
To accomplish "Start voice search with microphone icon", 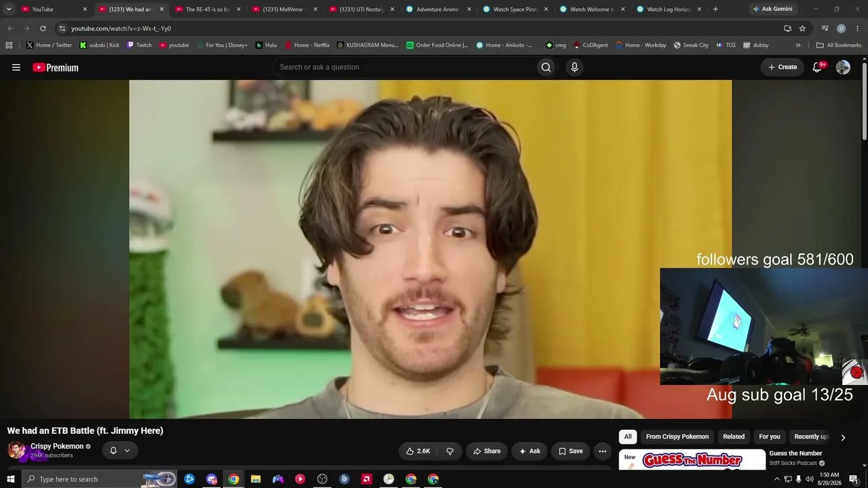I will tap(574, 67).
